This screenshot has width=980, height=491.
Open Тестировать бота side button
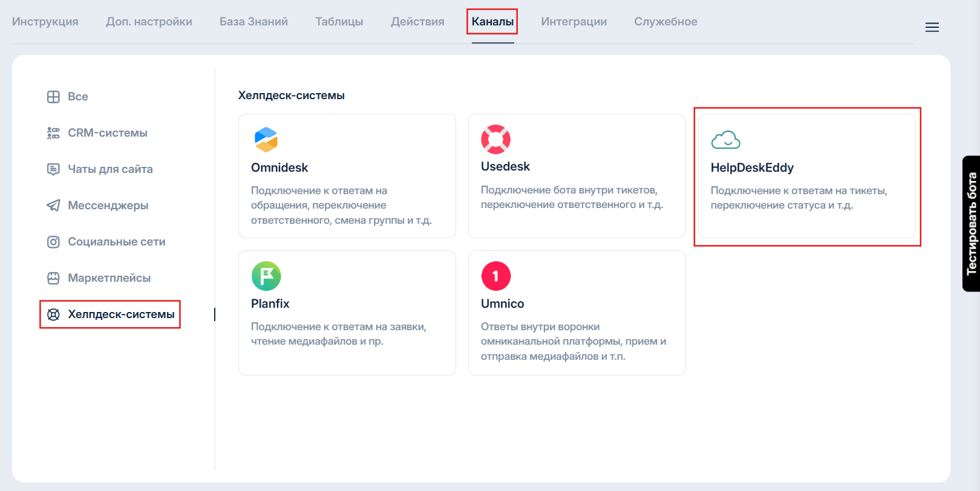971,224
